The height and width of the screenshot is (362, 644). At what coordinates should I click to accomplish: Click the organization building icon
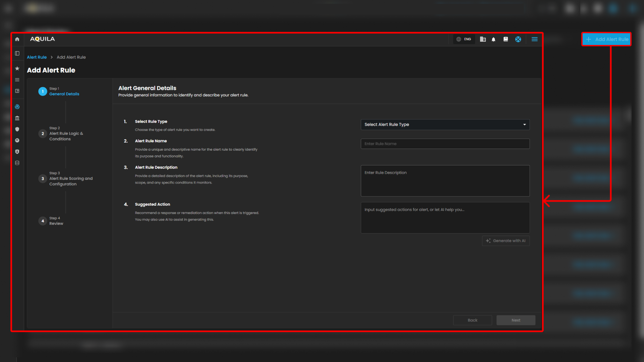pos(483,39)
